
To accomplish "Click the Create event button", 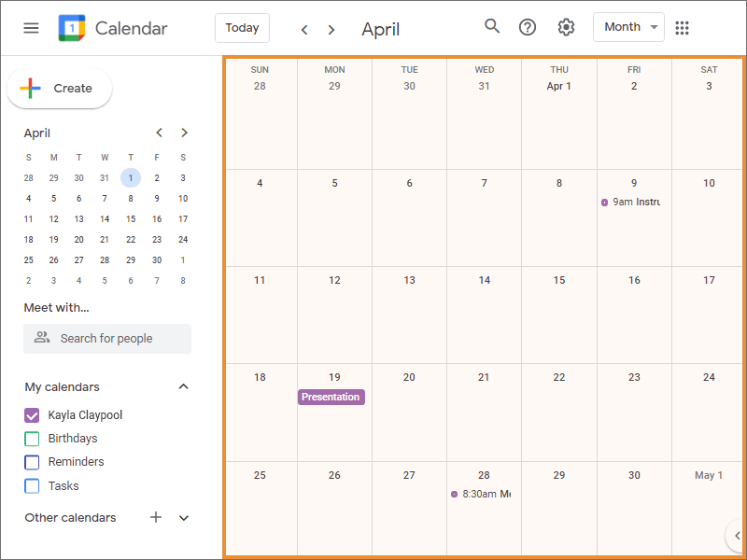I will click(x=60, y=89).
